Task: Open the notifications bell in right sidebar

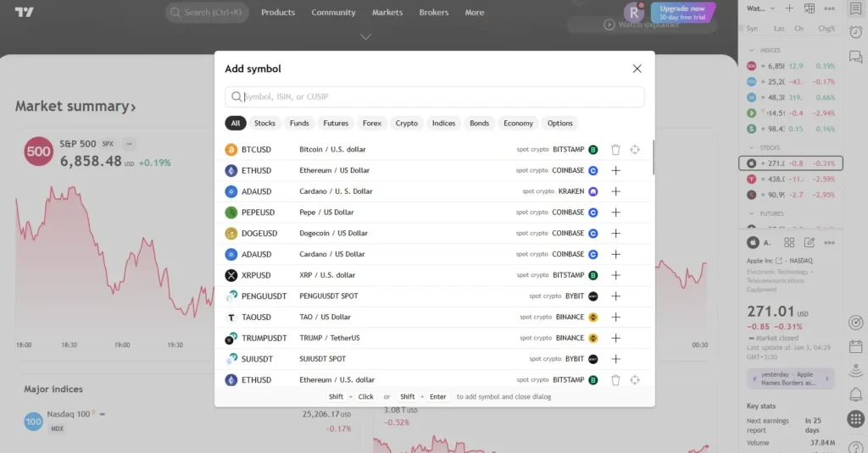Action: point(855,395)
